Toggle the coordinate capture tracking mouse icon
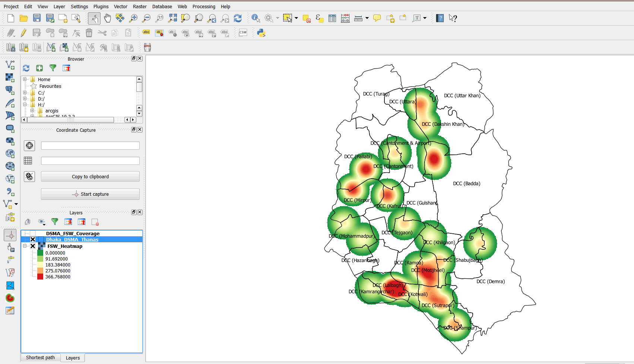The image size is (634, 364). (29, 176)
